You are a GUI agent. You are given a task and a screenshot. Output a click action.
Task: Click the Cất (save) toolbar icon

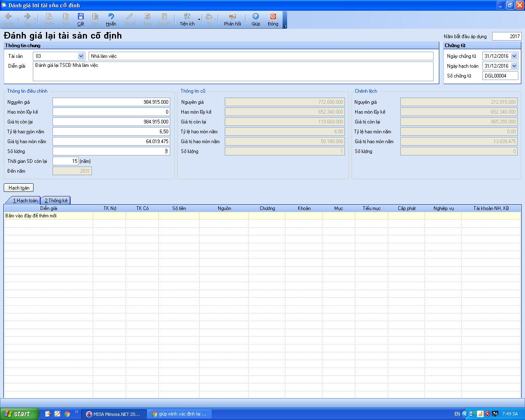81,16
